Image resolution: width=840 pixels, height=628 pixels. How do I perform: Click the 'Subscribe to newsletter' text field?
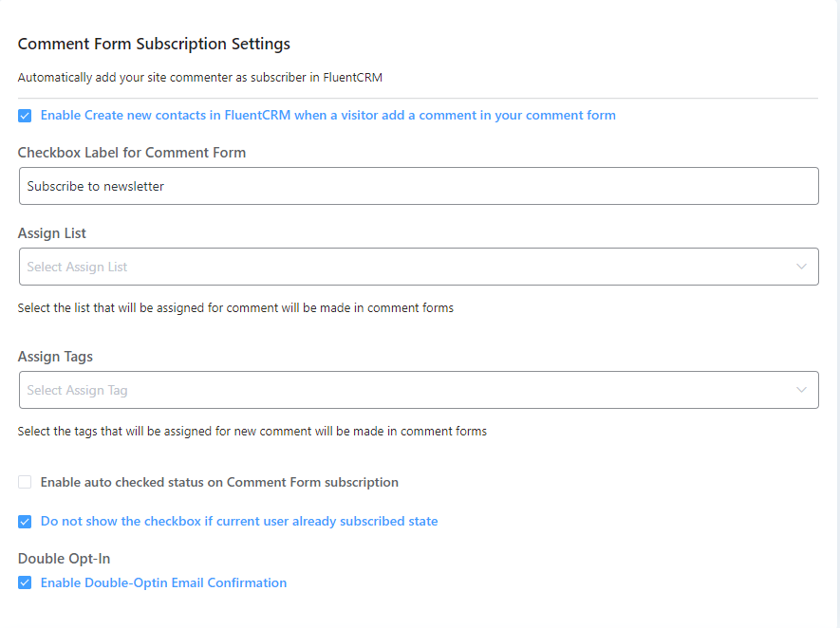pos(418,186)
